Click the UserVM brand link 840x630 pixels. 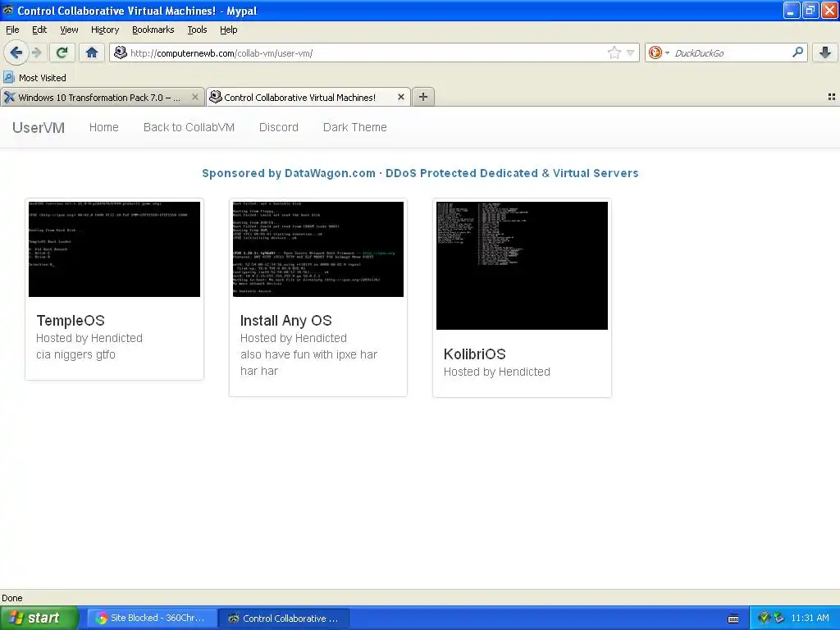click(39, 127)
